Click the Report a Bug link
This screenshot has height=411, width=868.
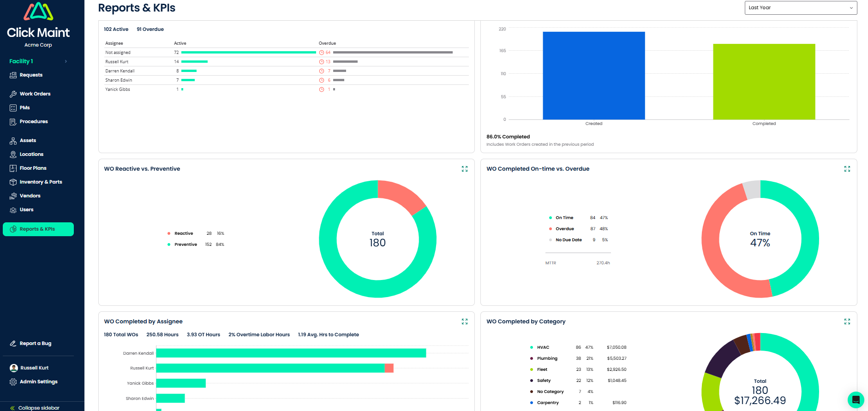tap(35, 344)
